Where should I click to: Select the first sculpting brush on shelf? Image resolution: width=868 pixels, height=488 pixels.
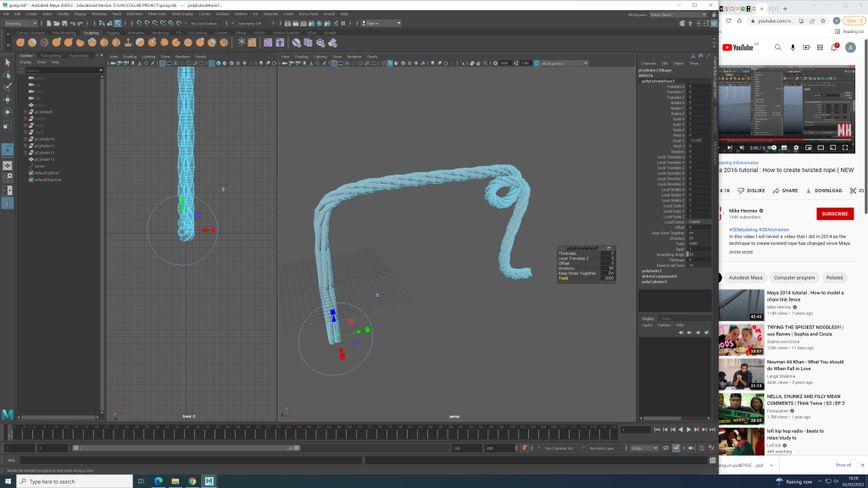(x=21, y=42)
